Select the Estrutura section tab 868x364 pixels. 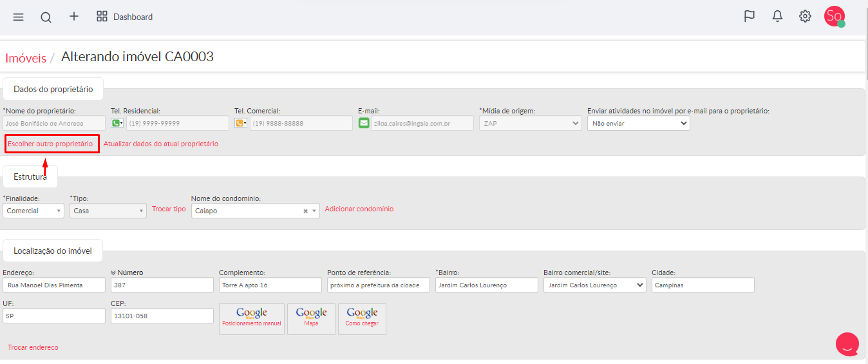30,177
